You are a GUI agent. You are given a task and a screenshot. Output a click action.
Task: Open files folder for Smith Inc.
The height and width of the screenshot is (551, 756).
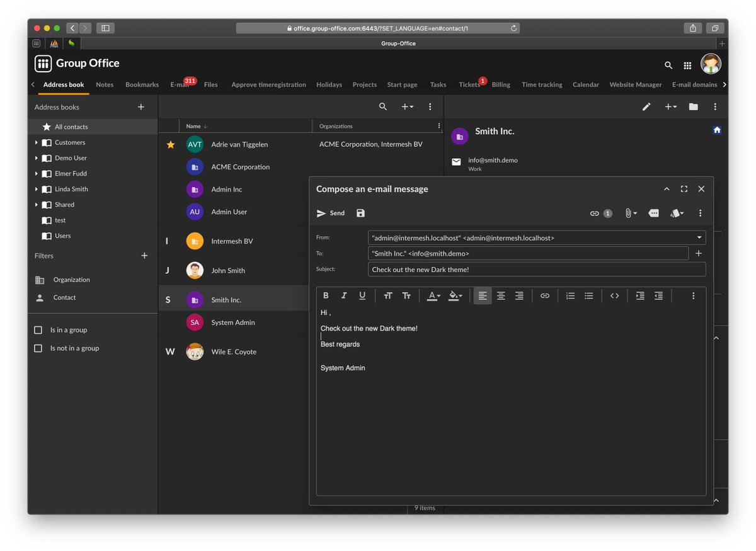click(x=693, y=107)
